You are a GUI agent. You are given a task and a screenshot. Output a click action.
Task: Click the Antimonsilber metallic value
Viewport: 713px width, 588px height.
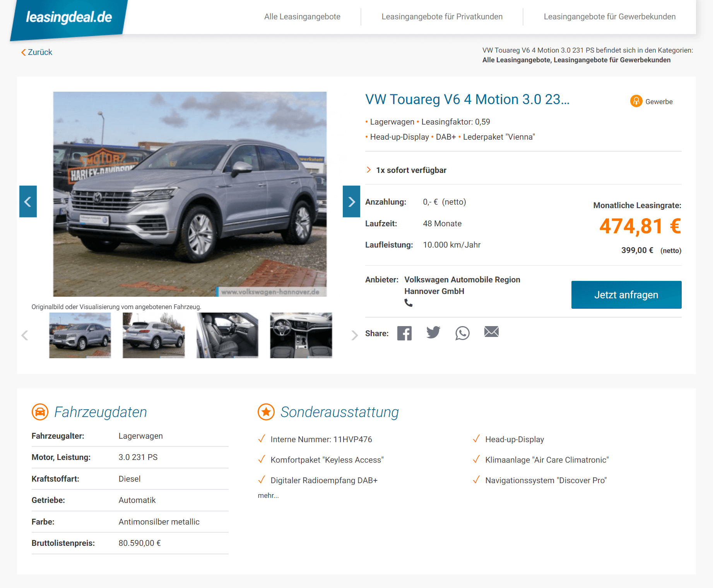(x=159, y=522)
